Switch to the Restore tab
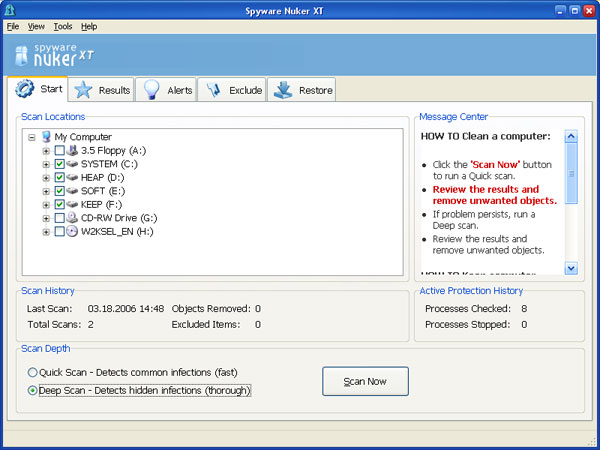Screen dimensions: 600x450 pyautogui.click(x=302, y=90)
